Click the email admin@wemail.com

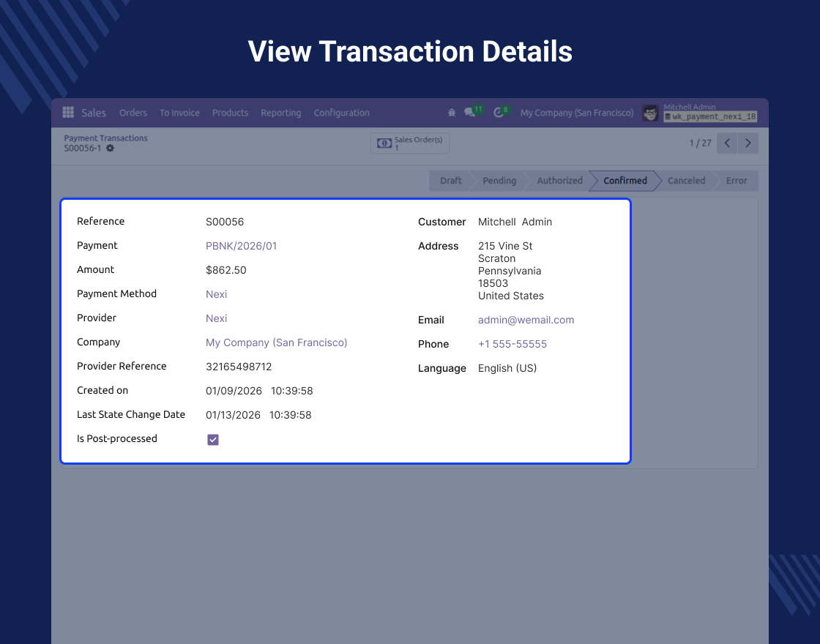(526, 320)
